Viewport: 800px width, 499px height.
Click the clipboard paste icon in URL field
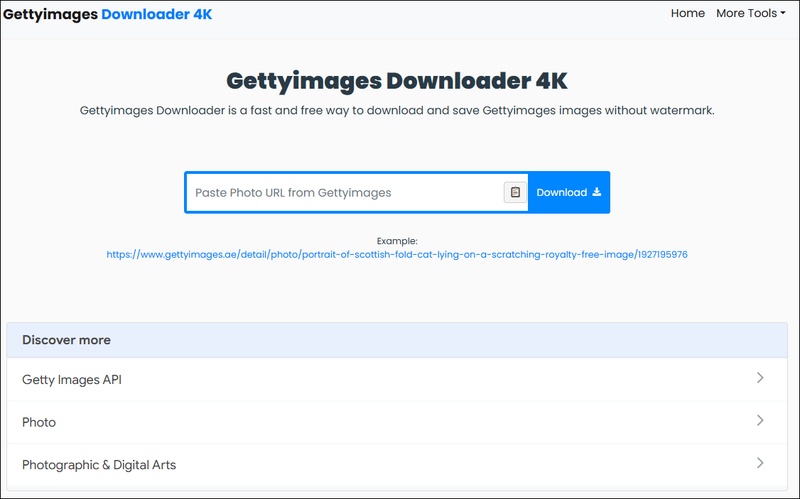(x=515, y=192)
